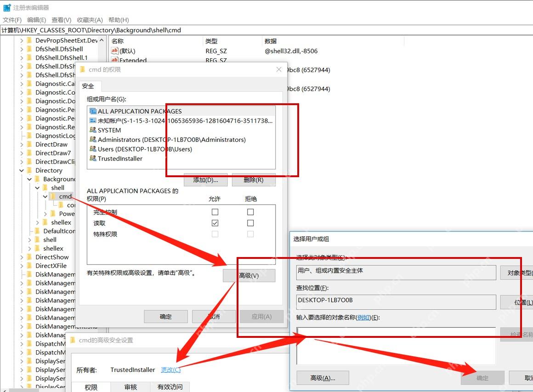Viewport: 533px width, 392px height.
Task: Click the DefaultIcon key folder icon
Action: coord(37,231)
